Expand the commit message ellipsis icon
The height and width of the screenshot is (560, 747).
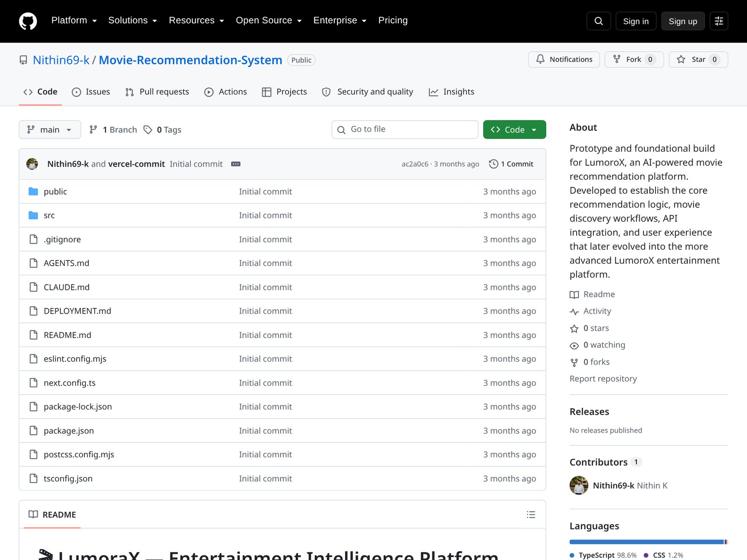[x=236, y=164]
